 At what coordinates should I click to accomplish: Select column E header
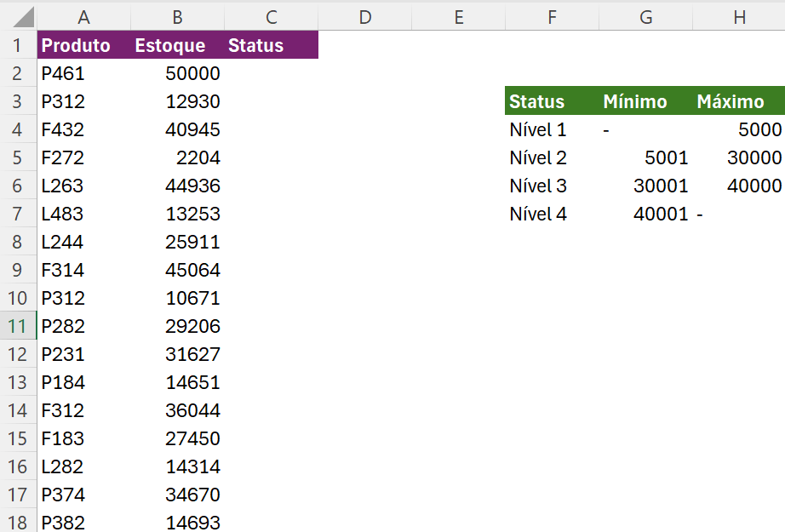459,17
